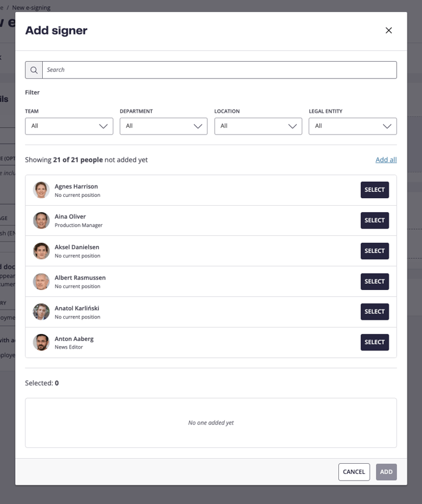Viewport: 422px width, 504px height.
Task: Click Albert Rasmussen's profile photo
Action: pos(42,281)
